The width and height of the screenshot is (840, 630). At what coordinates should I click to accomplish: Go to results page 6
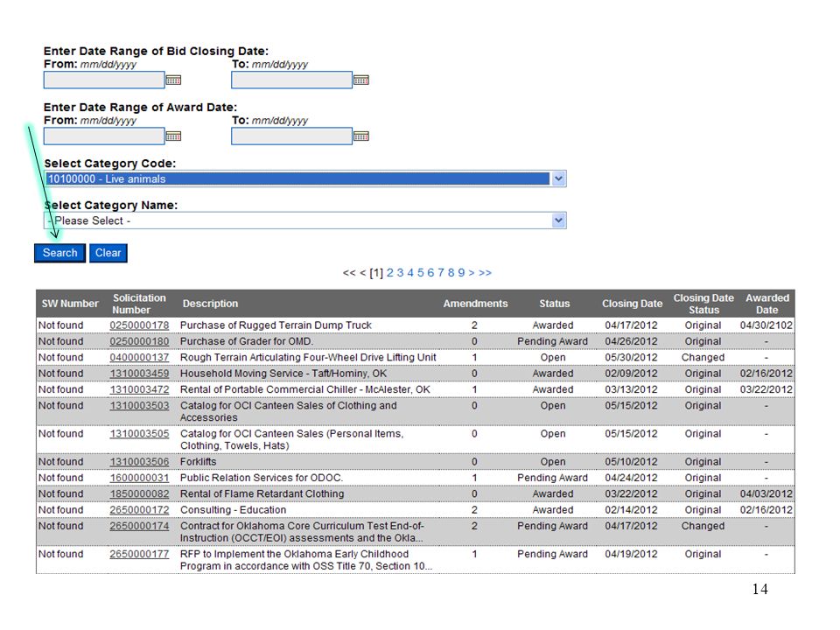click(x=430, y=273)
